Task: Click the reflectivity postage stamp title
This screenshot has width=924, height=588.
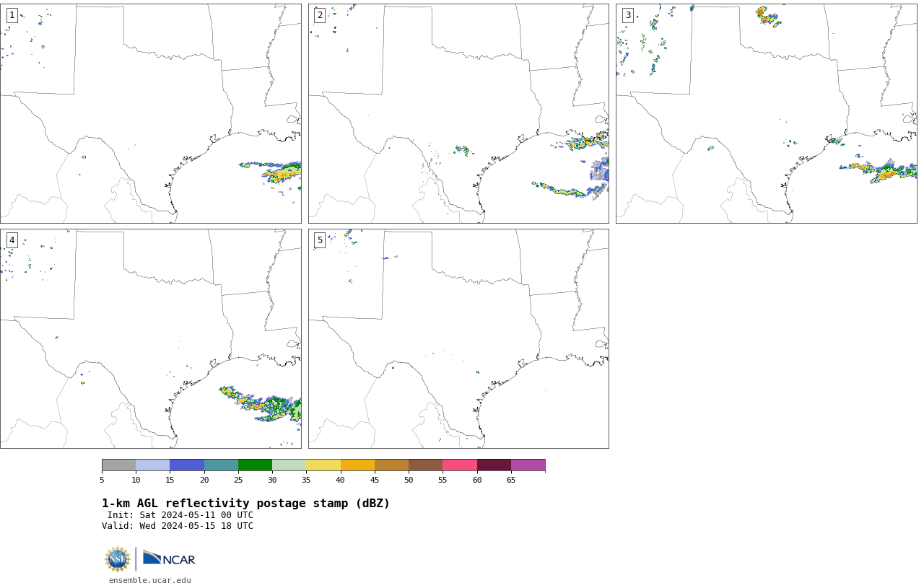Action: (x=245, y=504)
